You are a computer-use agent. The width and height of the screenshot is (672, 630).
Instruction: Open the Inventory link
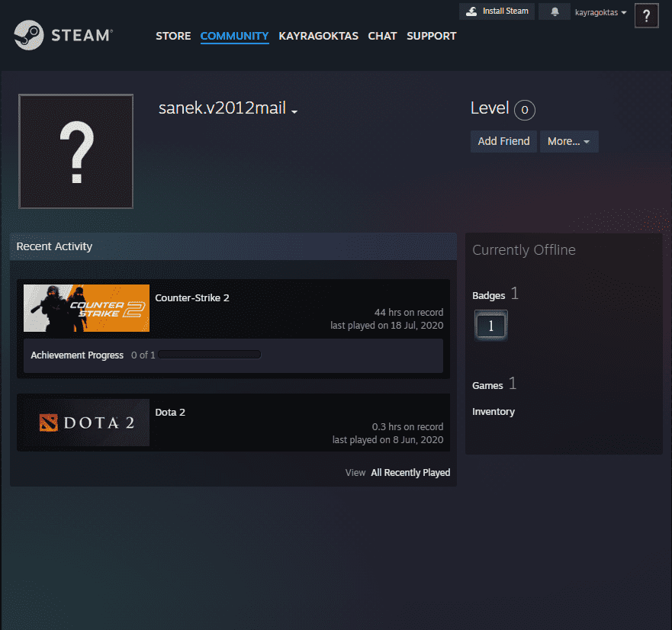pyautogui.click(x=494, y=411)
